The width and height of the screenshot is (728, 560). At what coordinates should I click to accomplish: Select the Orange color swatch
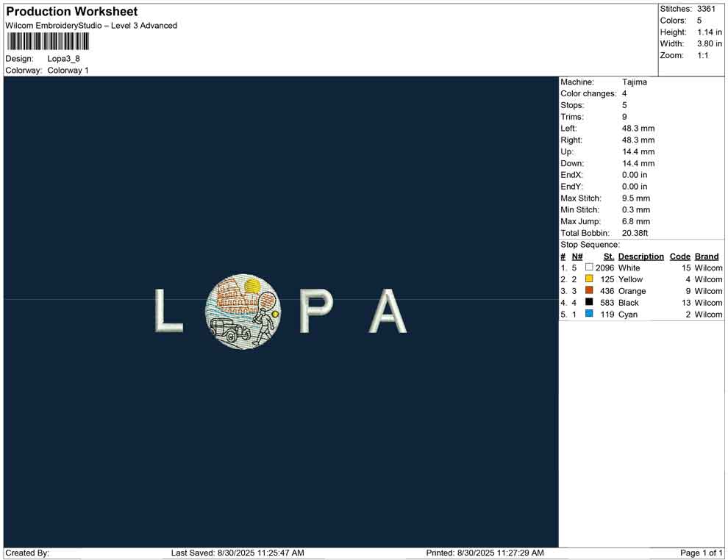[x=589, y=291]
